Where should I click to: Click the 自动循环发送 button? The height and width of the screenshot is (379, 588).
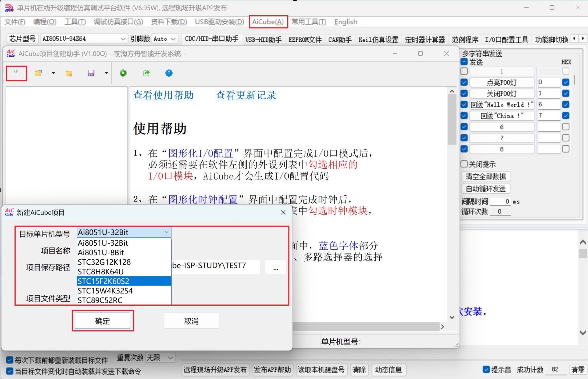click(486, 189)
